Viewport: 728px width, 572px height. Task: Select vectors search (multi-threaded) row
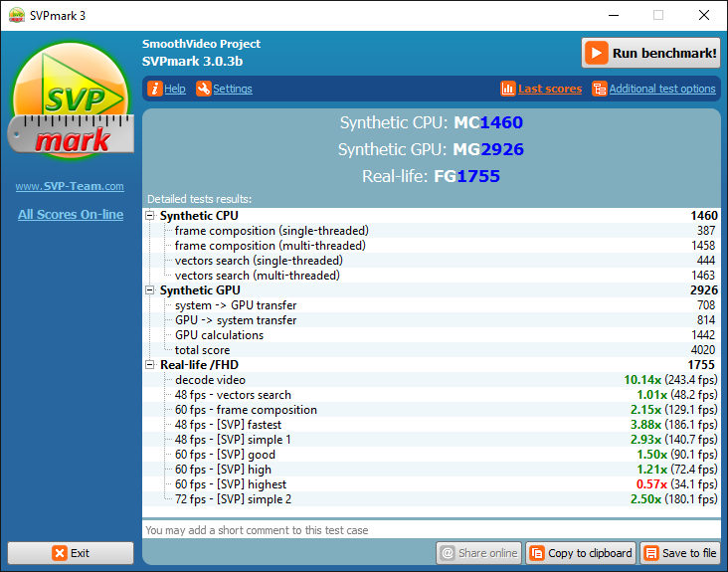point(432,276)
